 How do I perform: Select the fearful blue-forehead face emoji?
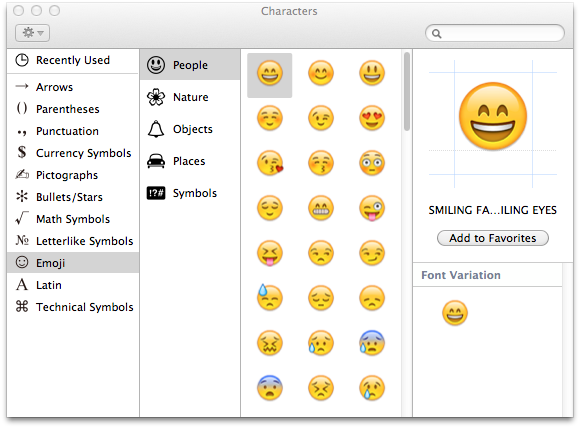pyautogui.click(x=270, y=388)
